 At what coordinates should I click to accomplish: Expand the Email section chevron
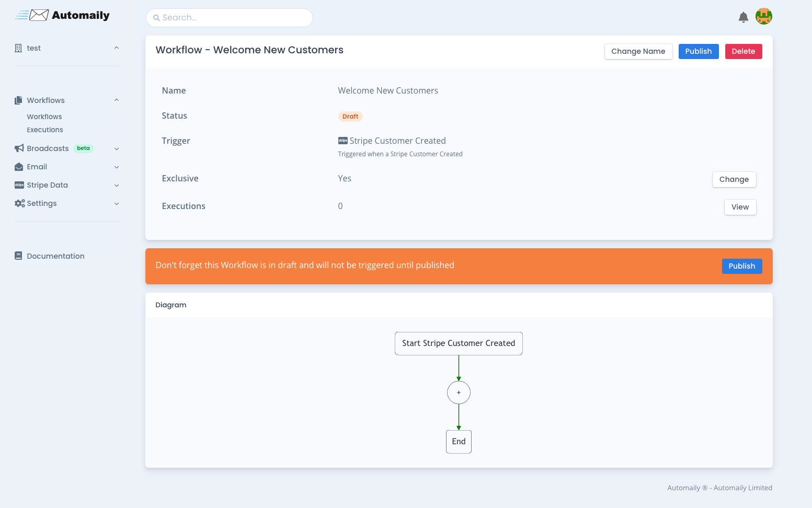click(117, 167)
